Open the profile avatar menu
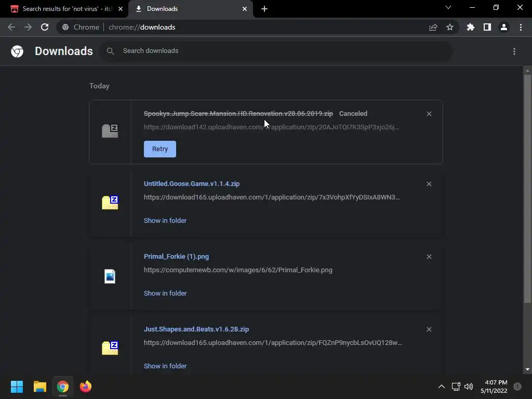The width and height of the screenshot is (532, 399). (x=504, y=27)
